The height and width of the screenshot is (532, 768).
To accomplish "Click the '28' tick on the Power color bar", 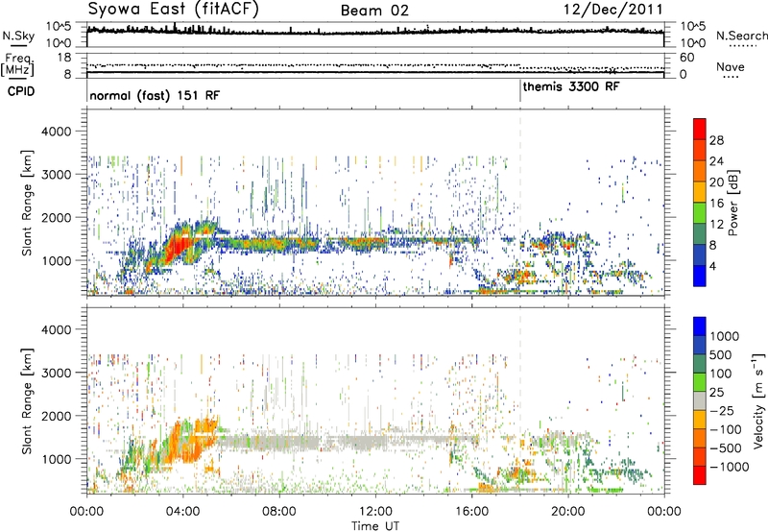I will (716, 140).
